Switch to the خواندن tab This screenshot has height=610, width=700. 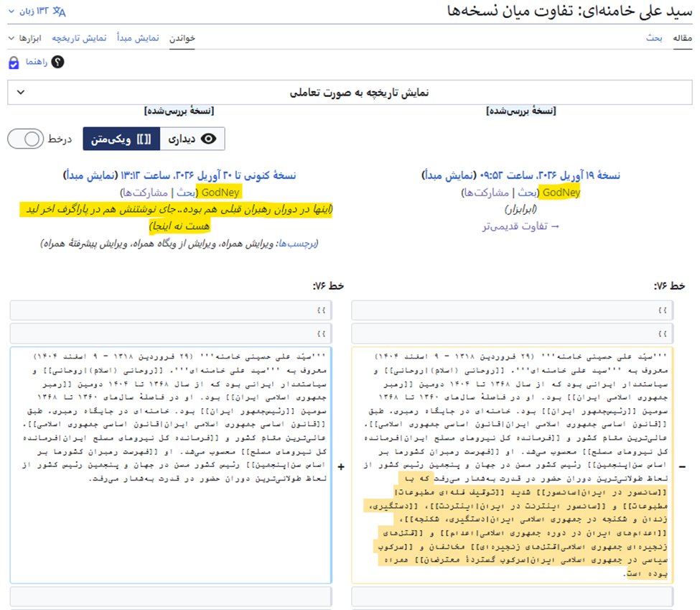[x=182, y=38]
